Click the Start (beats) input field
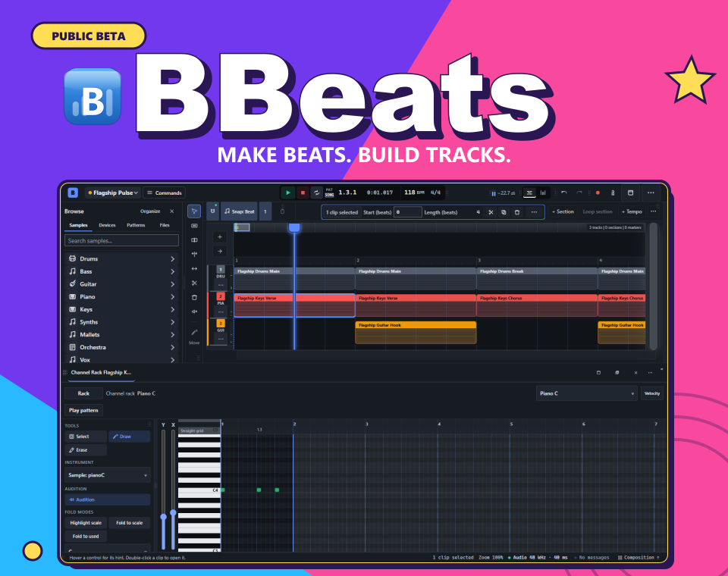The image size is (728, 576). click(x=408, y=212)
